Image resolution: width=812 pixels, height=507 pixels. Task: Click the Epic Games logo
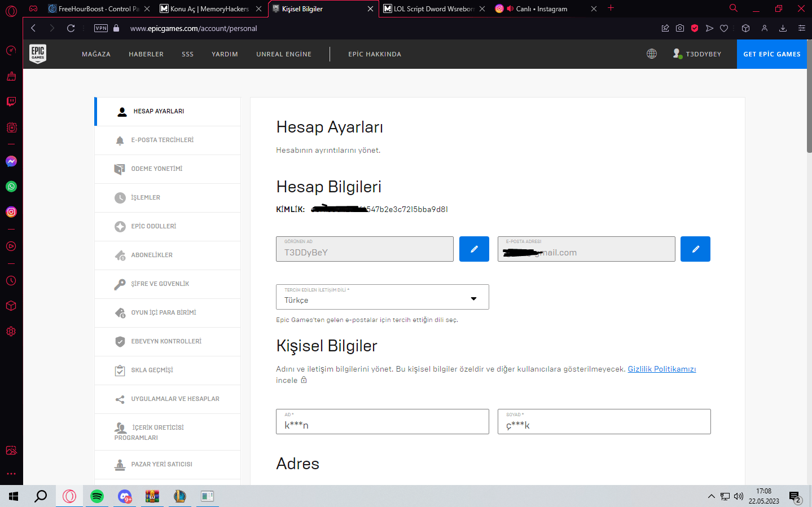38,54
